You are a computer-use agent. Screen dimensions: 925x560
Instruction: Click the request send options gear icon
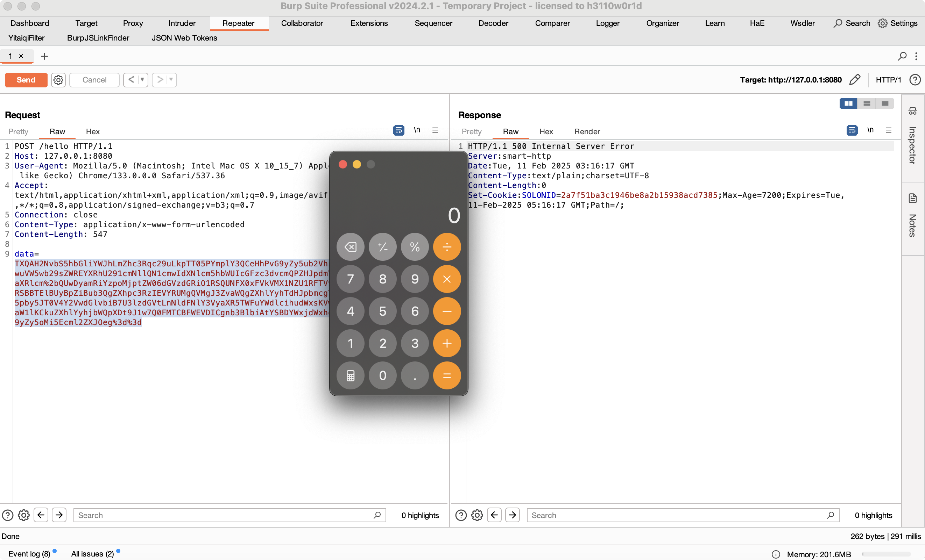(58, 80)
